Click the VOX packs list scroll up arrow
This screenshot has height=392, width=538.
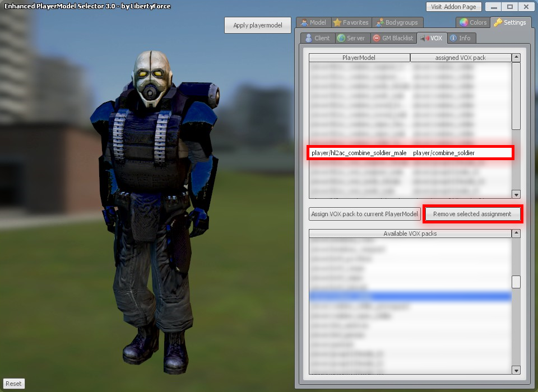pyautogui.click(x=516, y=234)
